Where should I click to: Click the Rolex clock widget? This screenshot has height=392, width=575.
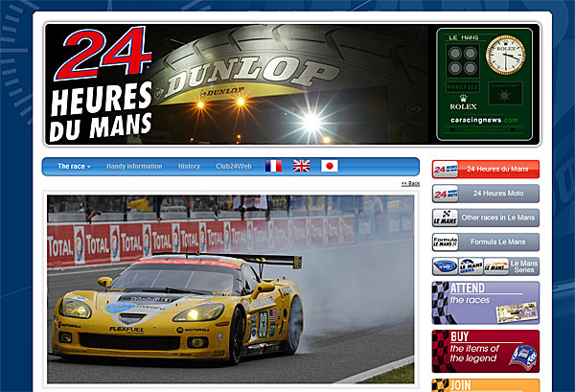click(506, 55)
